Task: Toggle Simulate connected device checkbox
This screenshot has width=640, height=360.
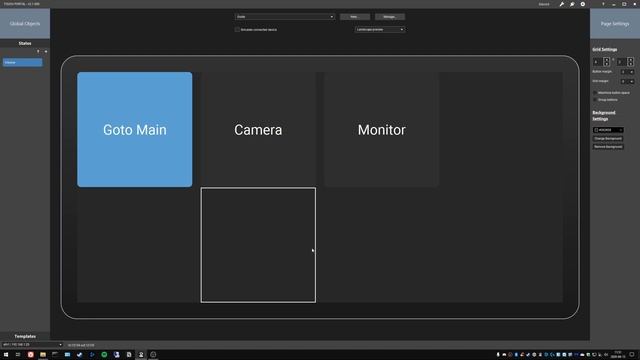Action: point(237,29)
